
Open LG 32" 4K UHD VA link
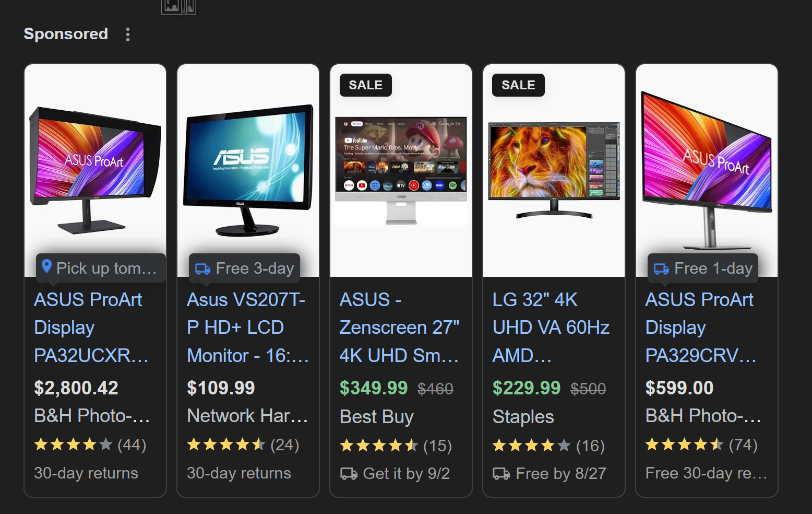point(551,328)
